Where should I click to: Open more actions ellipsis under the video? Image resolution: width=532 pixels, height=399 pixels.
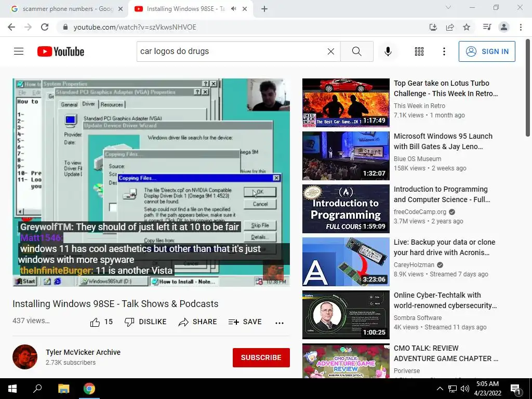pyautogui.click(x=279, y=323)
